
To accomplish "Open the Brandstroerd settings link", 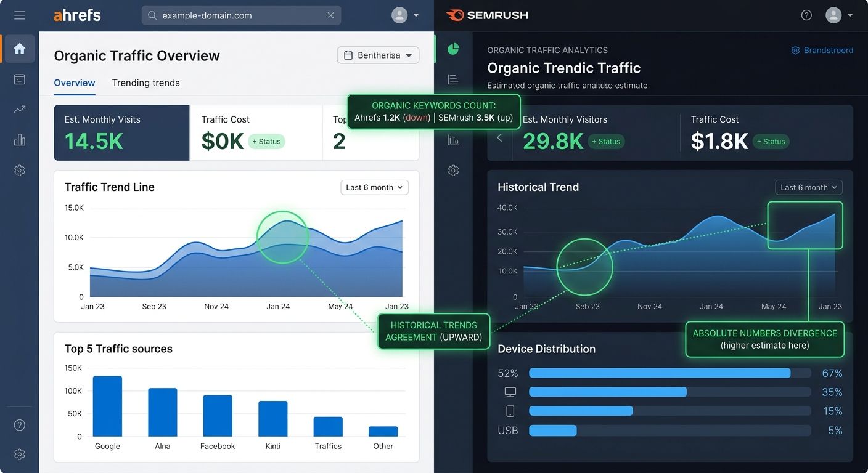I will coord(822,50).
